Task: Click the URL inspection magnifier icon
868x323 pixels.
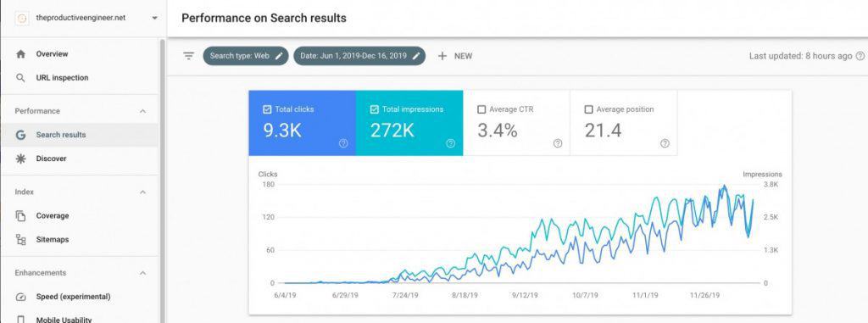Action: (20, 77)
